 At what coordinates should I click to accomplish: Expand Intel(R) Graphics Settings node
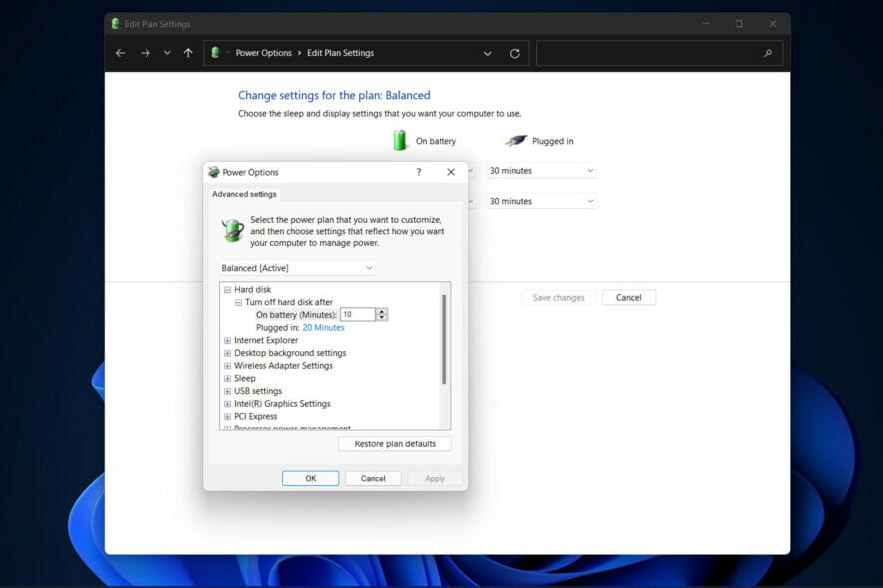pos(227,404)
